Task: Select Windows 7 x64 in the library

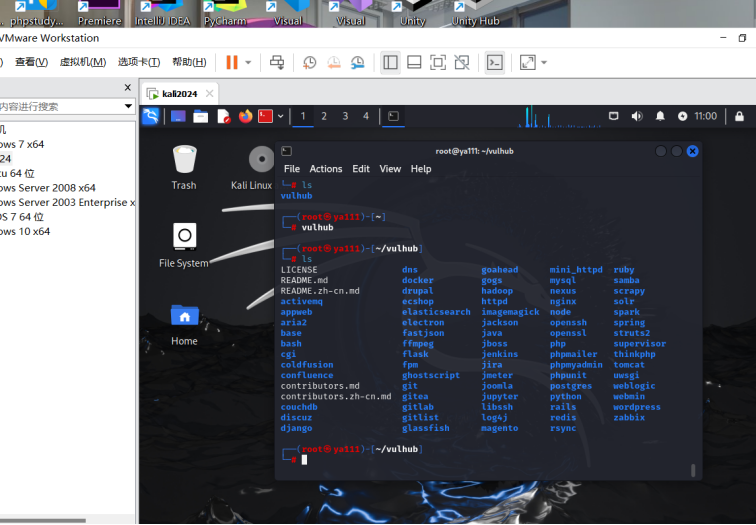Action: click(x=22, y=144)
